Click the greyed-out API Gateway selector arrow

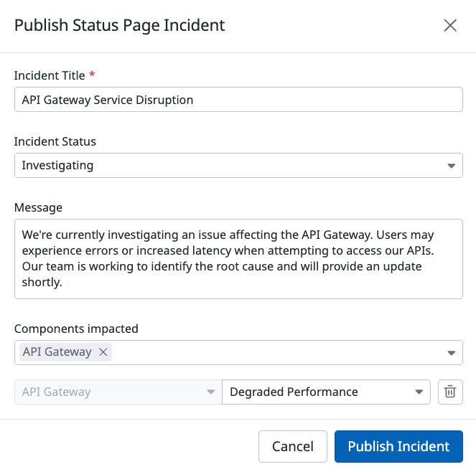tap(210, 392)
